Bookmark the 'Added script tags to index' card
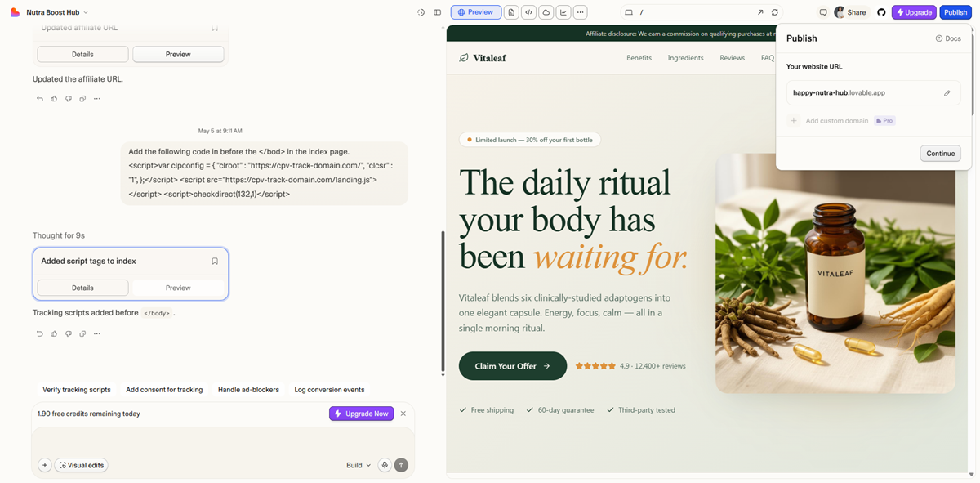 pos(215,262)
